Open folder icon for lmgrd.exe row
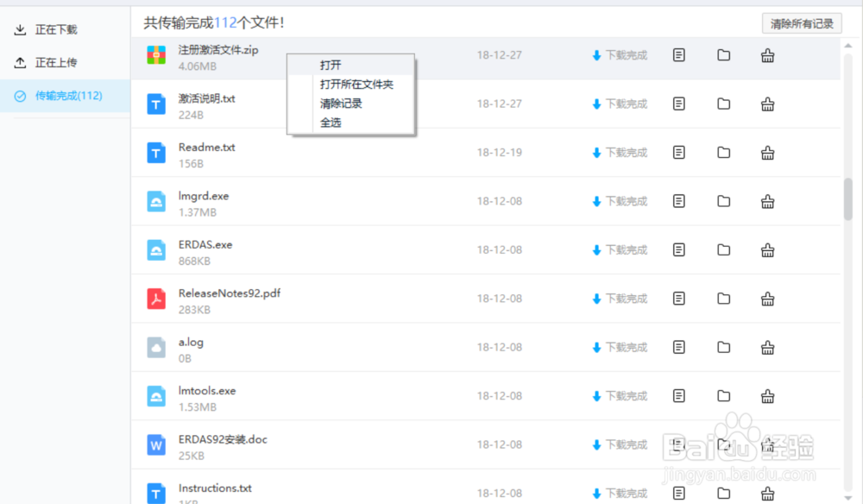Viewport: 863px width, 504px height. pos(724,201)
